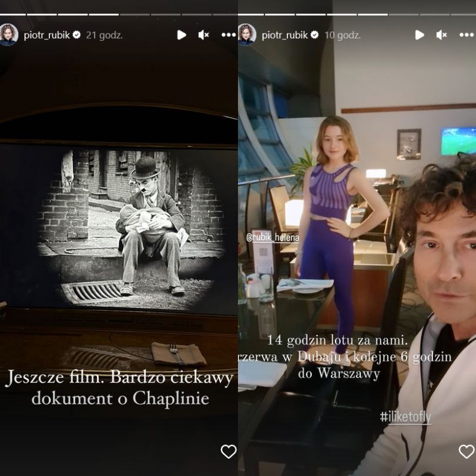The image size is (476, 476).
Task: Jump to first segment of right story progress bar
Action: click(251, 14)
